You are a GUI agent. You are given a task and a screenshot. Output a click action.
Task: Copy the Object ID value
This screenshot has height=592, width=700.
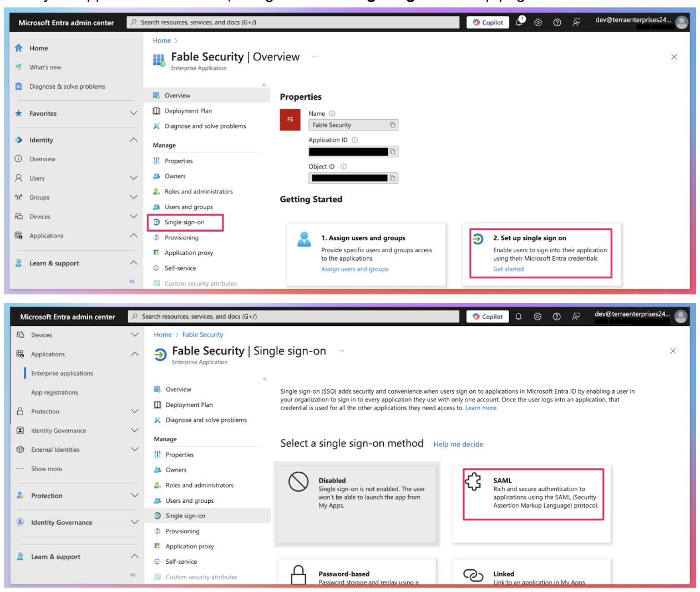tap(393, 178)
